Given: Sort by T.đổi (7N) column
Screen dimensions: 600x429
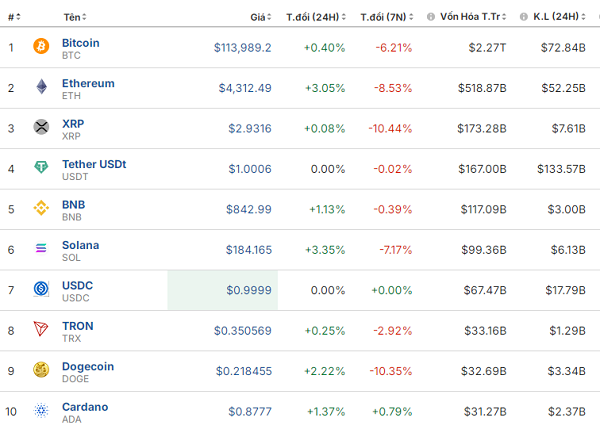Looking at the screenshot, I should (387, 17).
